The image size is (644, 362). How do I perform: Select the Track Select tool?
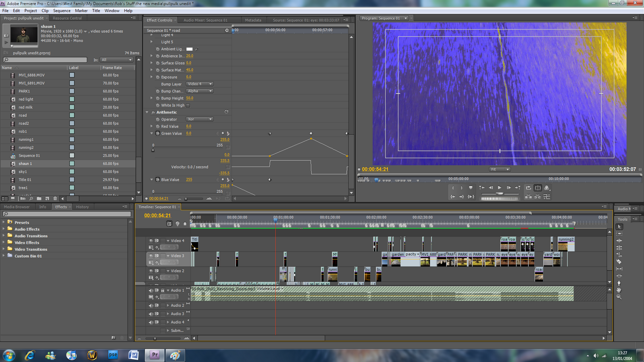click(619, 233)
